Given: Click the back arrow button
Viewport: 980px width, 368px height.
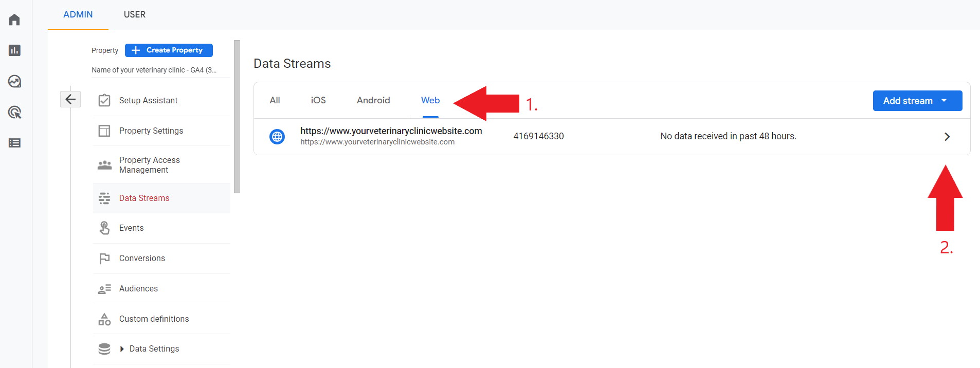Looking at the screenshot, I should click(70, 99).
